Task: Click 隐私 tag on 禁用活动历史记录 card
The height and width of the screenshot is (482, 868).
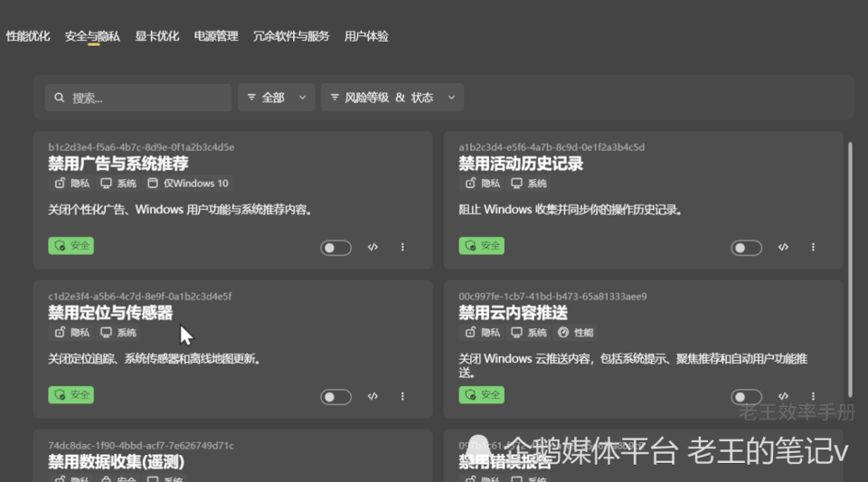Action: tap(483, 184)
